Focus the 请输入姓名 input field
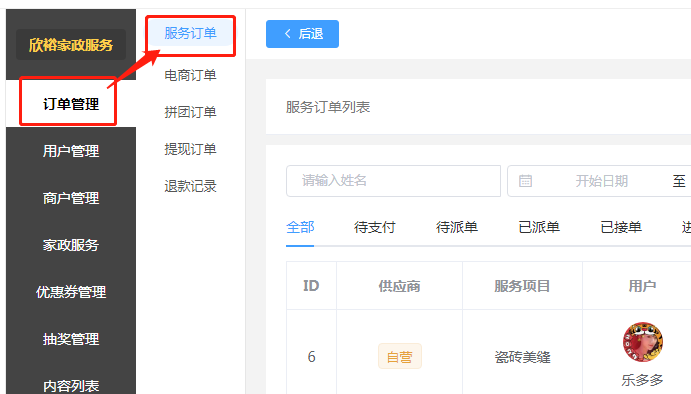 pyautogui.click(x=394, y=181)
